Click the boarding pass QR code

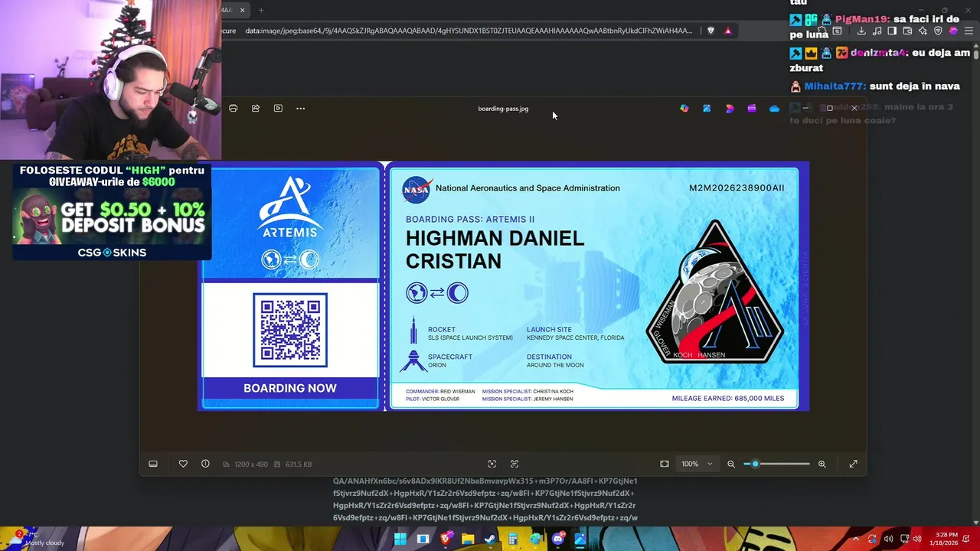coord(290,330)
